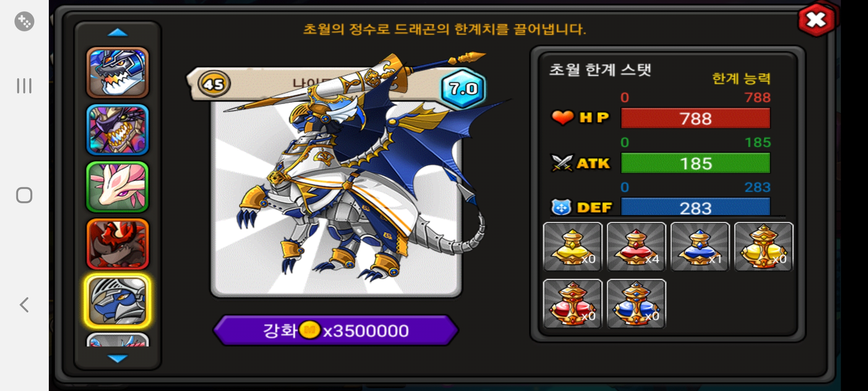The image size is (868, 391).
Task: Tap the large ornate blue potion
Action: (637, 304)
